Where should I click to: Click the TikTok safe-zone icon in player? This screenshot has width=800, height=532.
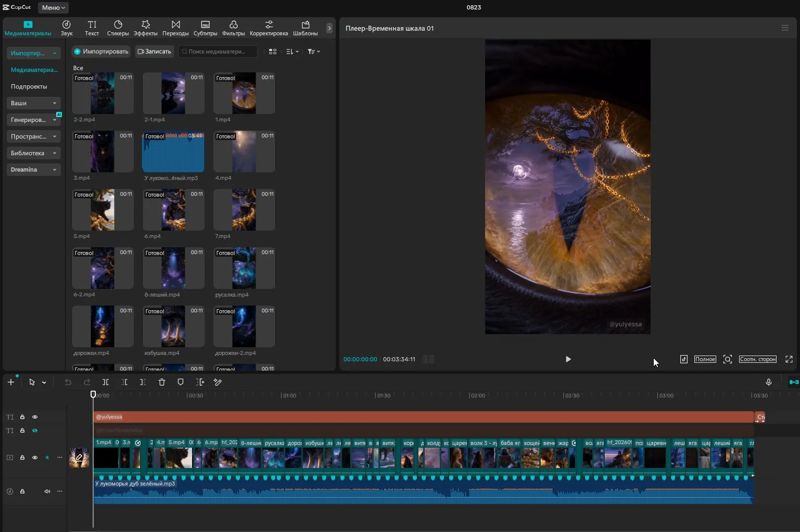pos(684,359)
